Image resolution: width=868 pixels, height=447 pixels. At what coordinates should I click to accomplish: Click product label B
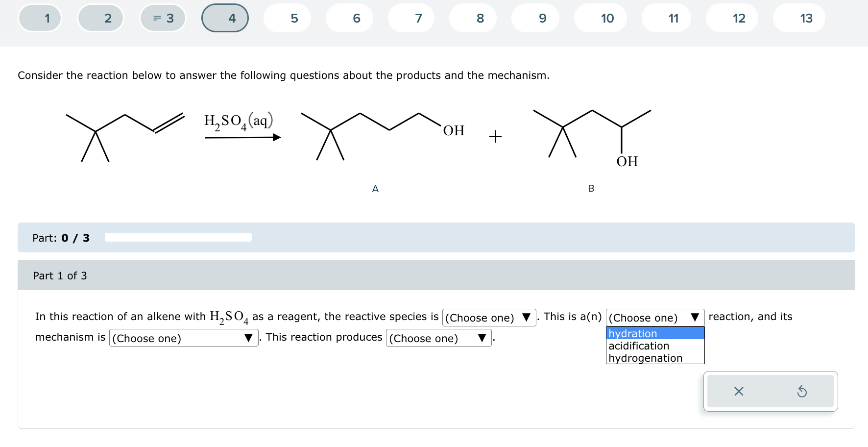(591, 188)
